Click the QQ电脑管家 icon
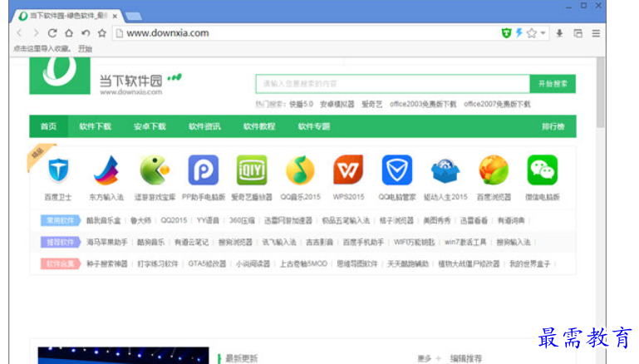The height and width of the screenshot is (364, 639). click(x=397, y=170)
